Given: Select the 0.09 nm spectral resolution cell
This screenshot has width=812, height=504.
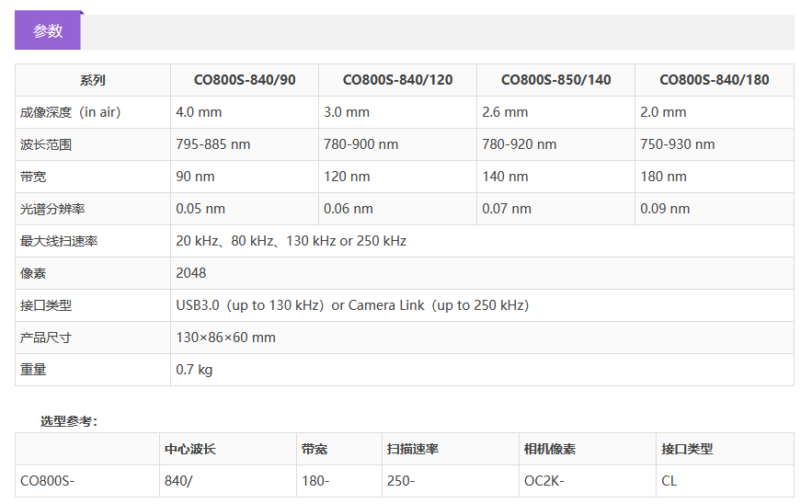Looking at the screenshot, I should [665, 209].
